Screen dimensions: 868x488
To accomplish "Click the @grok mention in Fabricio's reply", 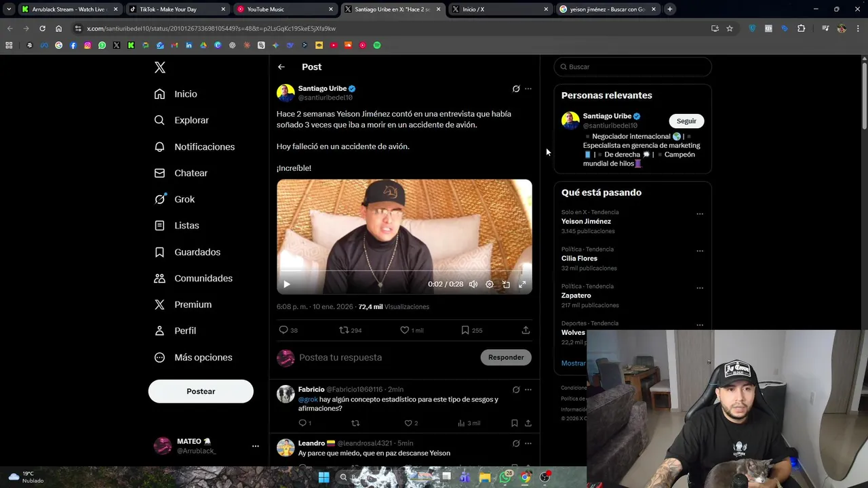I will pyautogui.click(x=308, y=400).
